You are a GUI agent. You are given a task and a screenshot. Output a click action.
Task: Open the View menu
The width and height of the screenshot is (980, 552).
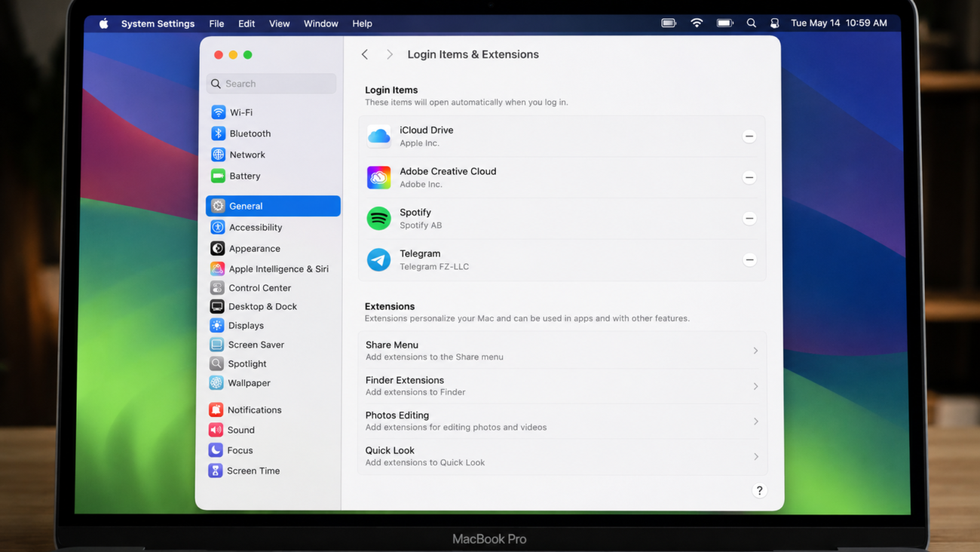279,23
